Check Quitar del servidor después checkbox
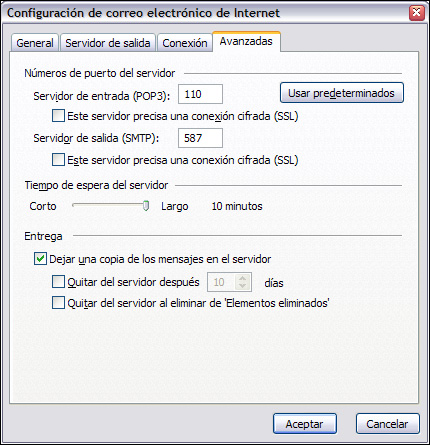The width and height of the screenshot is (430, 445). click(x=58, y=282)
